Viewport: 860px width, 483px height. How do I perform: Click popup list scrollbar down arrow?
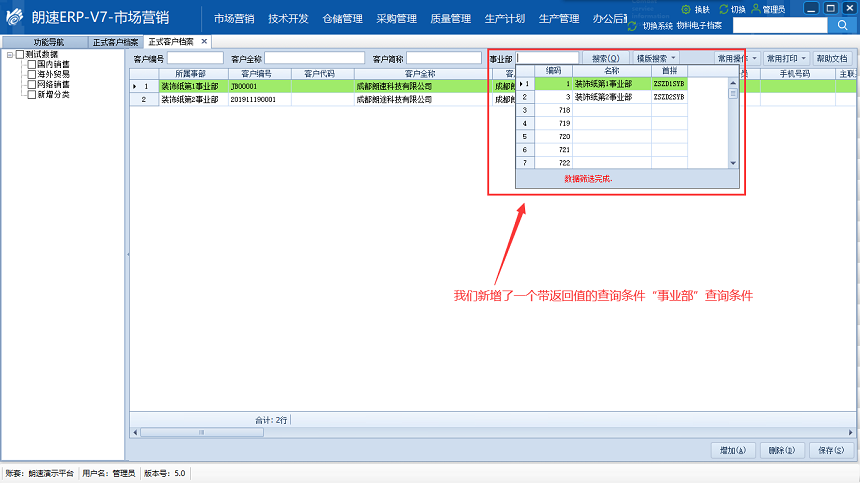point(732,162)
